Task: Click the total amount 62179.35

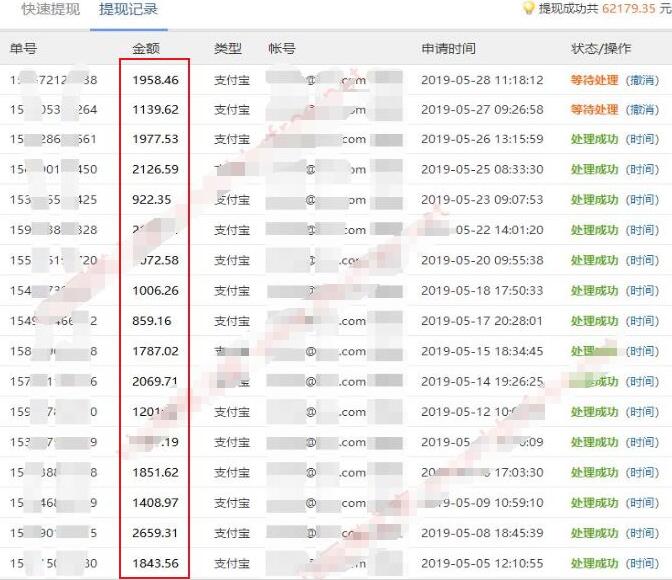Action: 629,9
